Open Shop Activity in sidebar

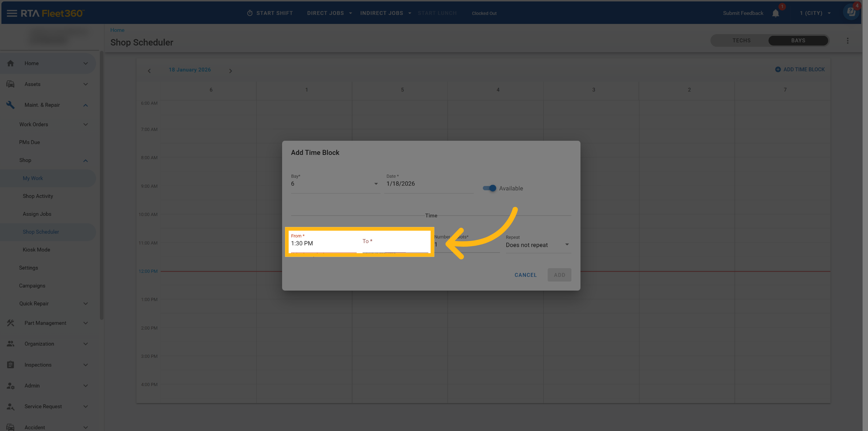coord(38,196)
